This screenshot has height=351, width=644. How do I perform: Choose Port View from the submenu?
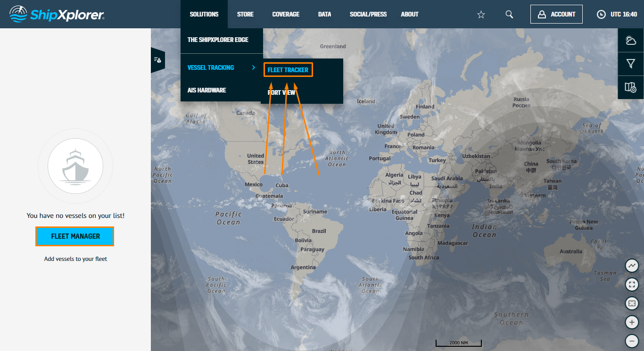click(x=281, y=92)
